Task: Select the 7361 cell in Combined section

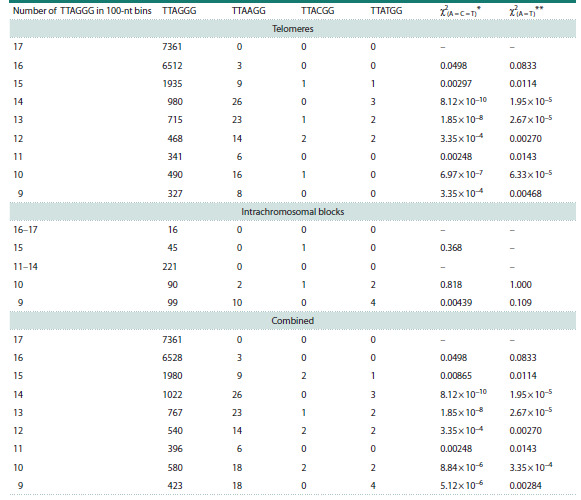Action: click(x=172, y=340)
